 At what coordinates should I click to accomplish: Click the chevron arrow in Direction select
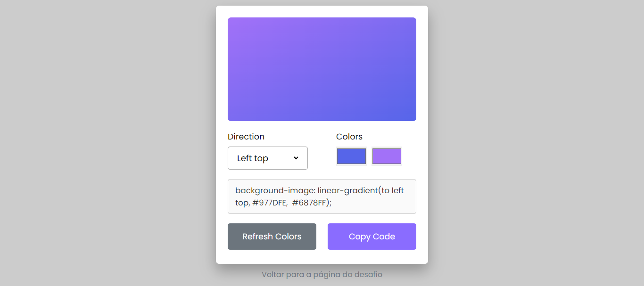296,158
